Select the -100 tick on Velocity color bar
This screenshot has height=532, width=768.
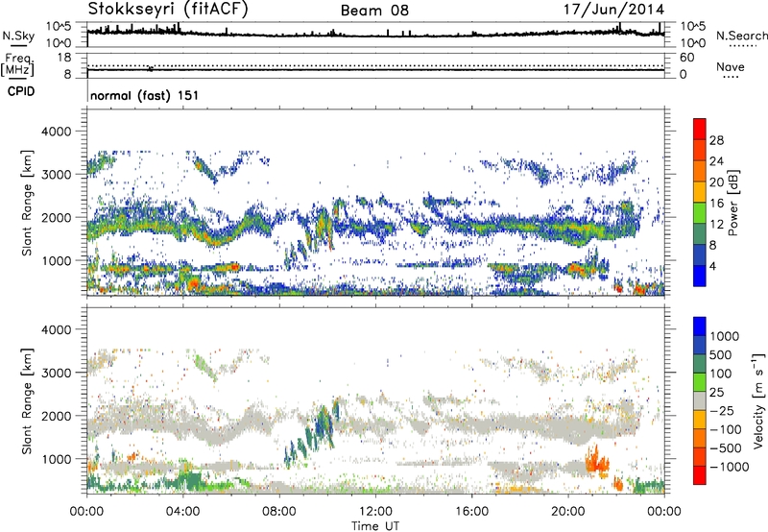(726, 429)
